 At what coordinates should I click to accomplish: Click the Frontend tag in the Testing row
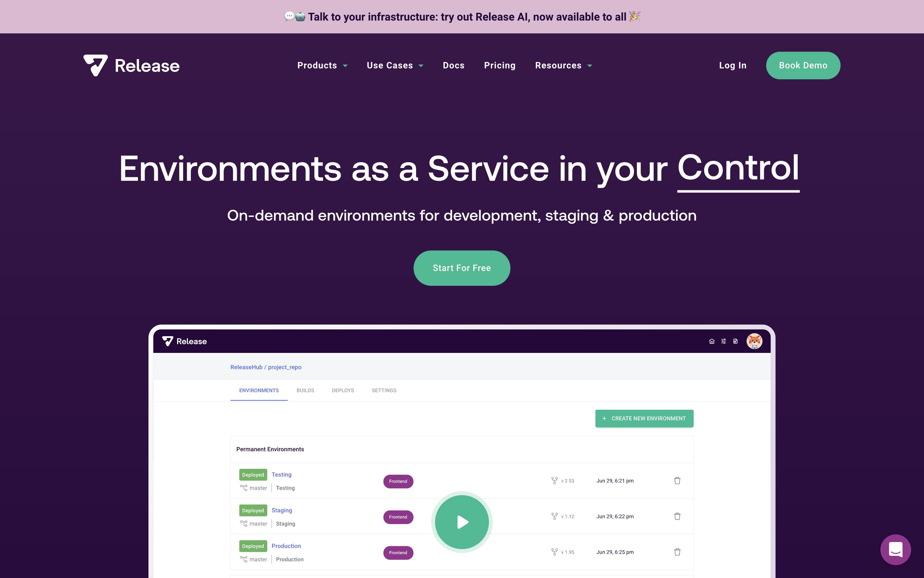(398, 481)
